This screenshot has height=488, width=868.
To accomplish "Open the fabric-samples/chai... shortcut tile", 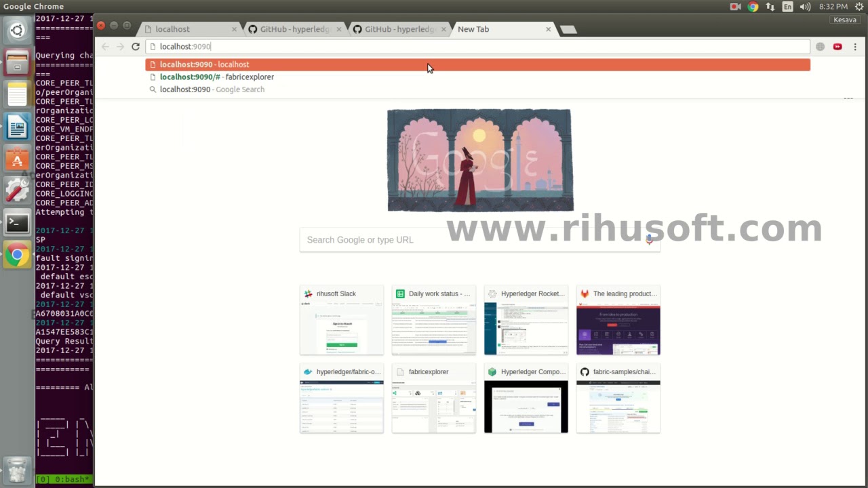I will coord(618,399).
